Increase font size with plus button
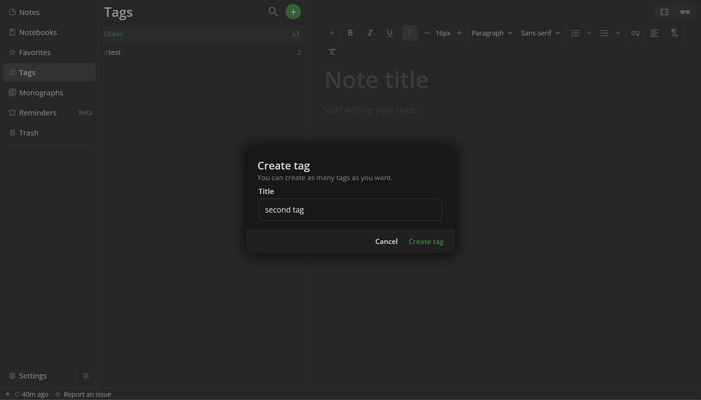This screenshot has height=400, width=701. pos(459,33)
